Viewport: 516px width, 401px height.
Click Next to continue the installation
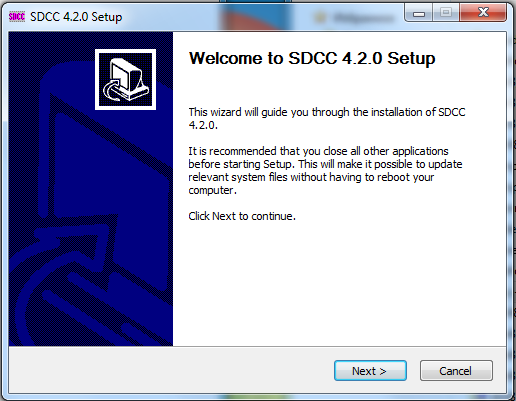[370, 370]
